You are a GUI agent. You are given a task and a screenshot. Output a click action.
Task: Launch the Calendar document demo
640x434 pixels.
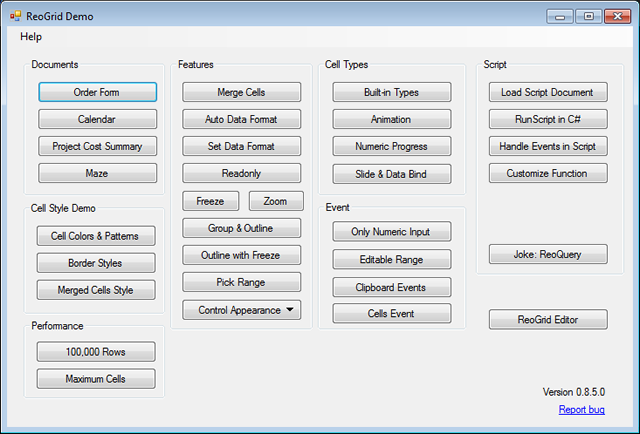(x=98, y=119)
